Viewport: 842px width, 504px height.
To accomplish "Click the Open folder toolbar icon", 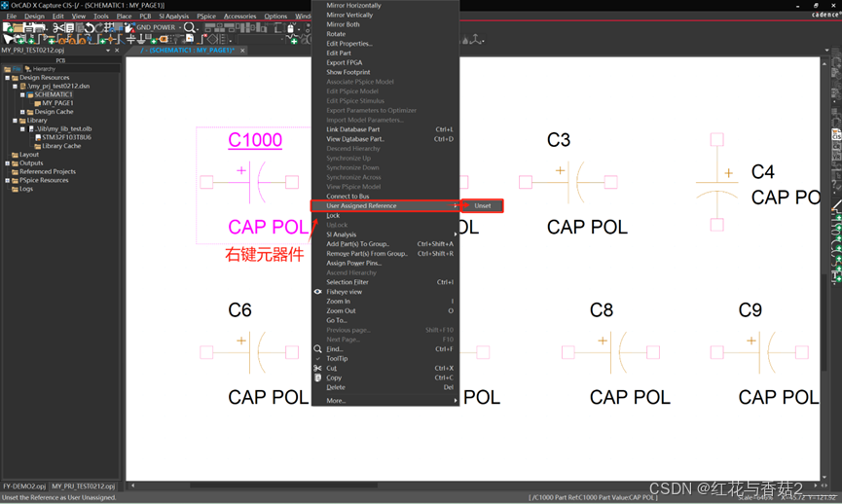I will (18, 27).
